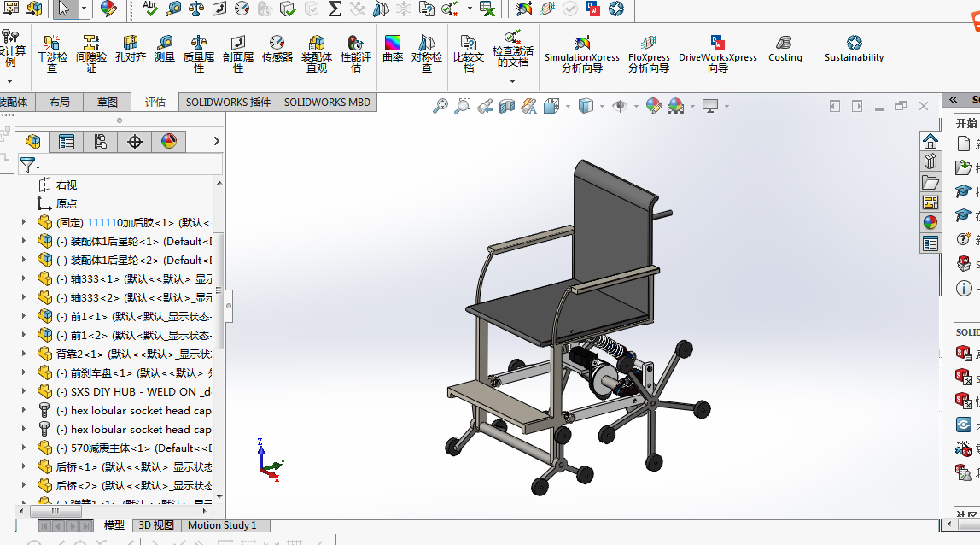Open SOLIDWORKS Resources home icon in task pane
This screenshot has height=545, width=980.
pos(930,142)
